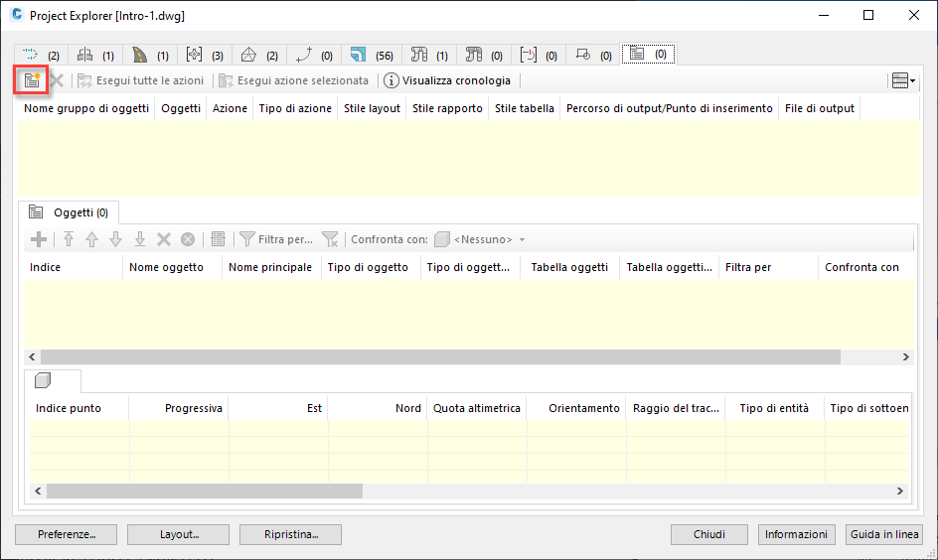Sort by 'Nome gruppo di oggetti' column

tap(86, 108)
